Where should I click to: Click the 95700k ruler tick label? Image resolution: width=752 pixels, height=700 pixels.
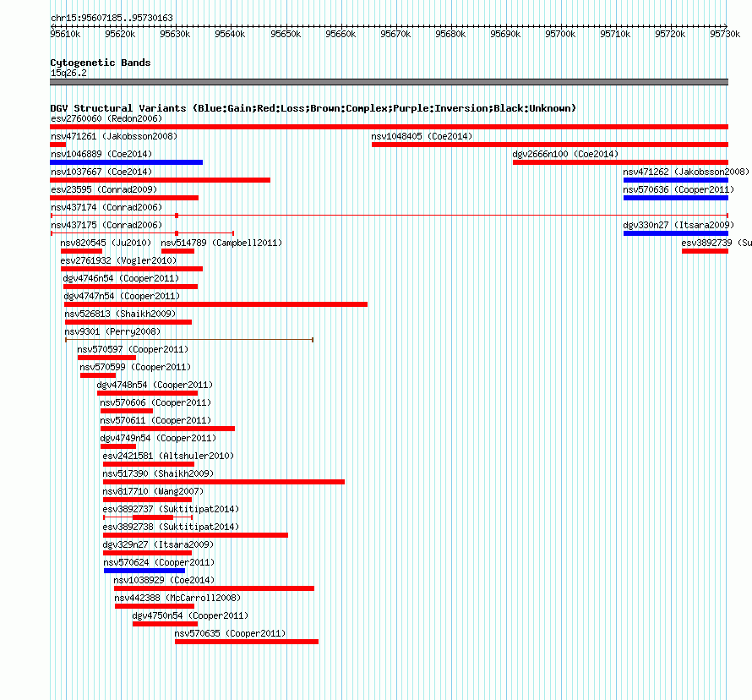click(x=560, y=34)
